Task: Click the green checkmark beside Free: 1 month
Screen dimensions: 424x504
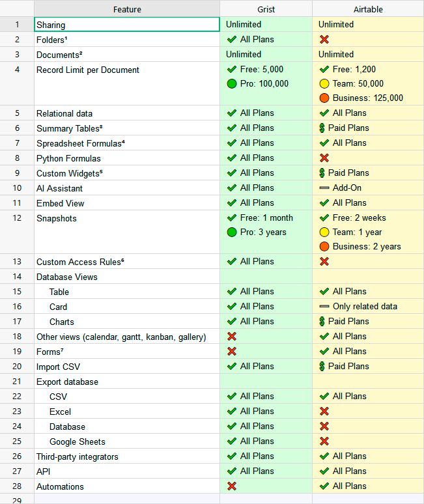Action: [231, 218]
